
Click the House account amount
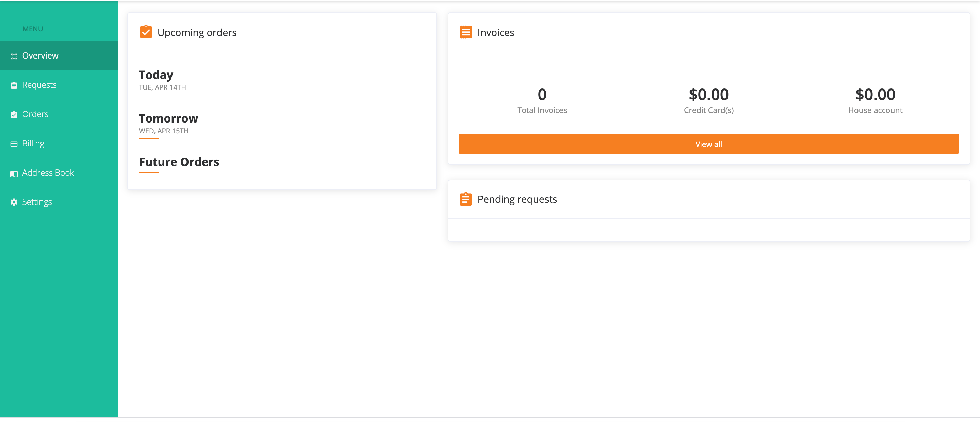tap(875, 94)
